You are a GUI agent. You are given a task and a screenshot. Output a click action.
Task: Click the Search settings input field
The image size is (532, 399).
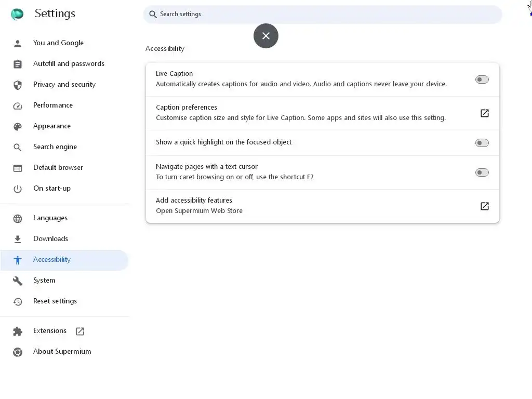(322, 14)
